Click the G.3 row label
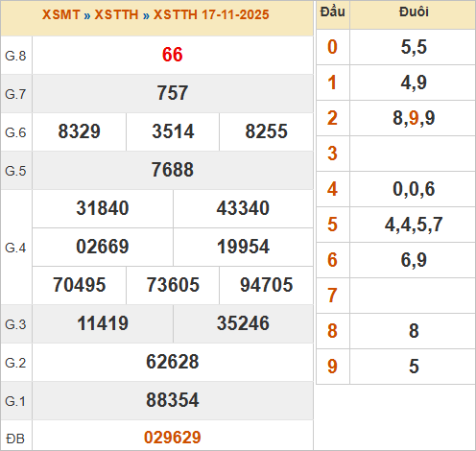476x451 pixels. [15, 324]
